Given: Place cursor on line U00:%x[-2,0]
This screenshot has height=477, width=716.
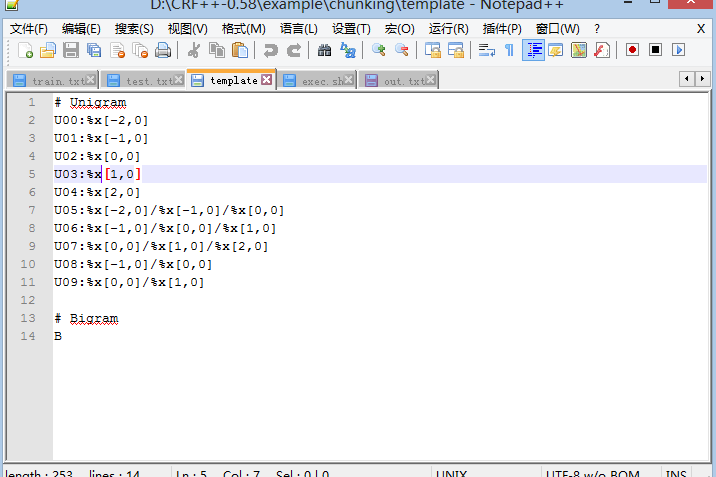Looking at the screenshot, I should click(101, 121).
